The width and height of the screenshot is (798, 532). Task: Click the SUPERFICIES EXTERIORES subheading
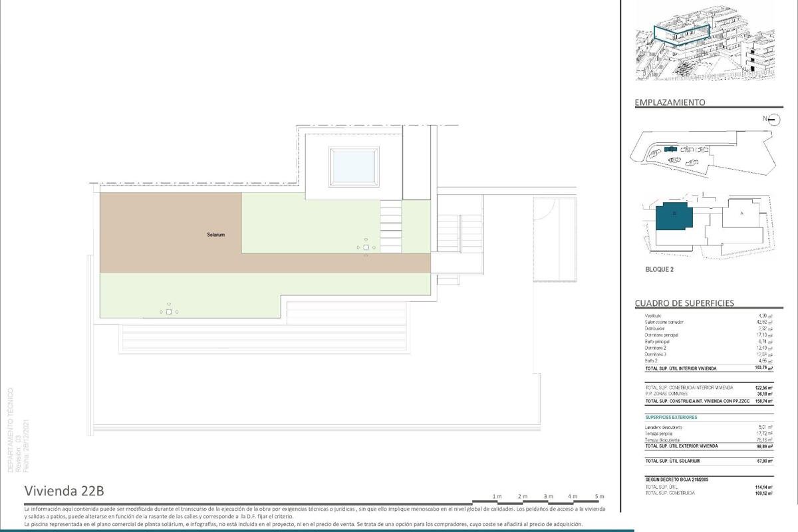coord(671,418)
